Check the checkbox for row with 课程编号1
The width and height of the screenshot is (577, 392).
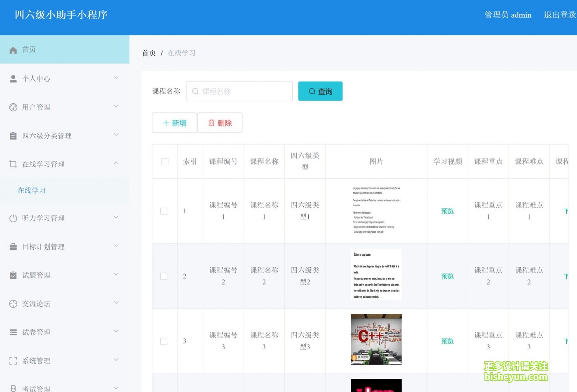tap(164, 211)
